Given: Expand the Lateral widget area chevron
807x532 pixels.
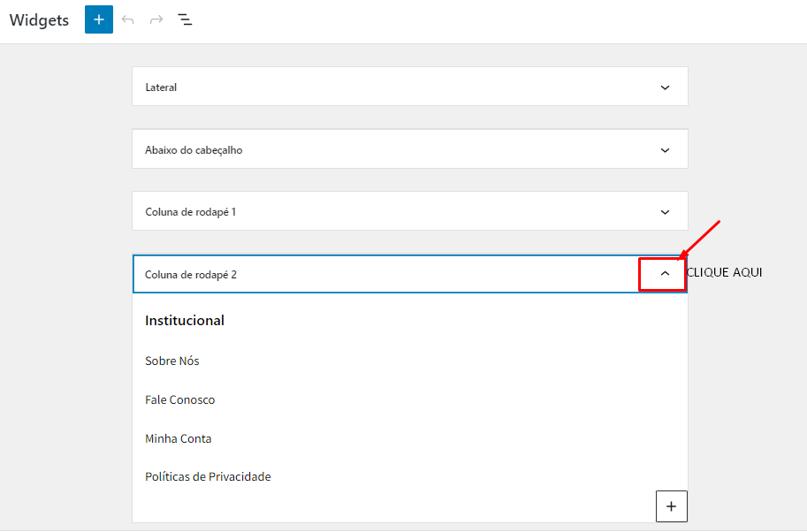Looking at the screenshot, I should [665, 87].
